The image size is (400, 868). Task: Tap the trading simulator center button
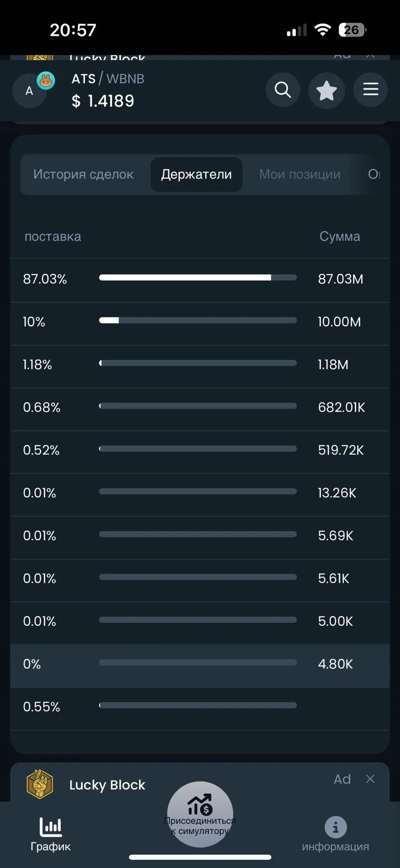[200, 814]
